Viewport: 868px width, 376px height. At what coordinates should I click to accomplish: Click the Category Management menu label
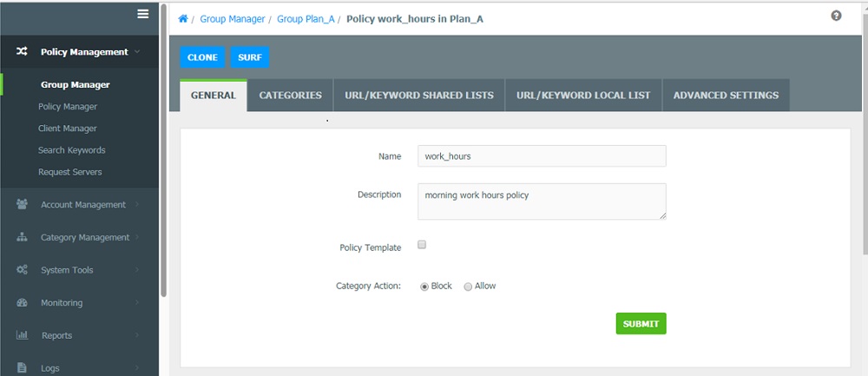pos(85,237)
